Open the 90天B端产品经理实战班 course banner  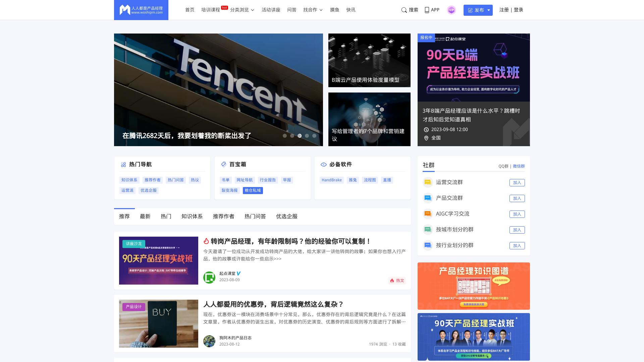tap(474, 67)
